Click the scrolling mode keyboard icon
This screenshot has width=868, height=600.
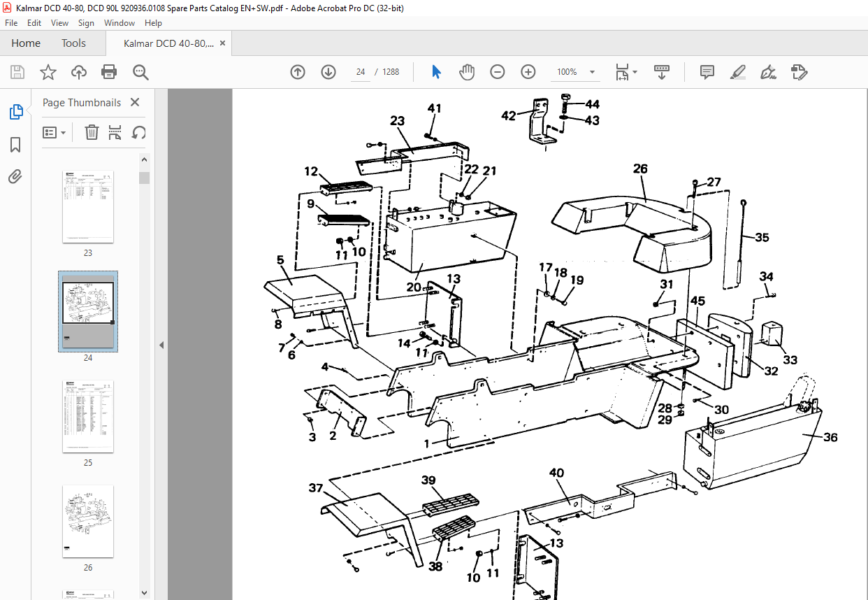(x=662, y=72)
